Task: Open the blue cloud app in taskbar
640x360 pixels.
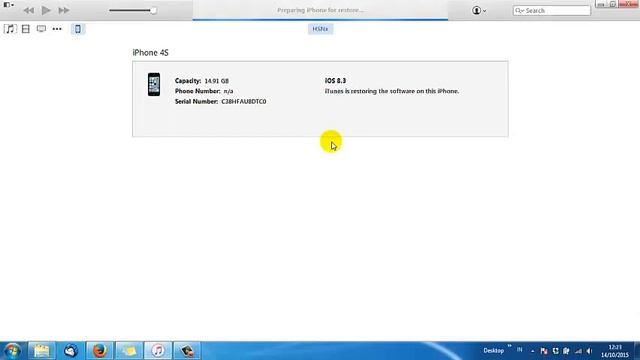Action: [x=71, y=351]
